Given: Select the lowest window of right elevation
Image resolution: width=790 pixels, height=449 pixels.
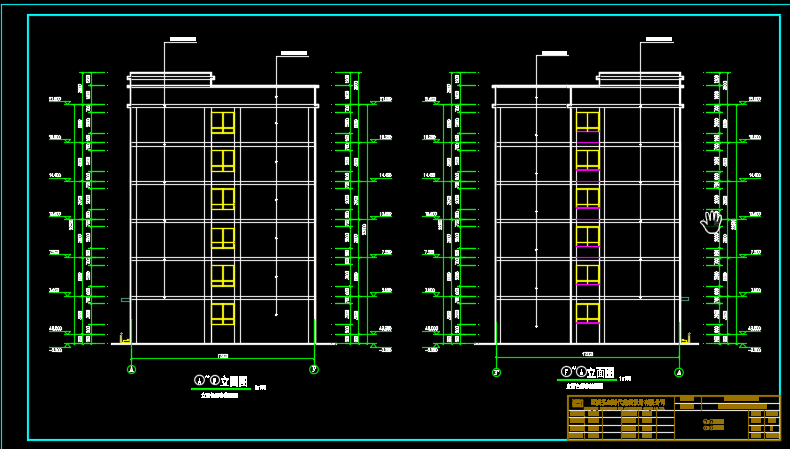Looking at the screenshot, I should tap(587, 313).
